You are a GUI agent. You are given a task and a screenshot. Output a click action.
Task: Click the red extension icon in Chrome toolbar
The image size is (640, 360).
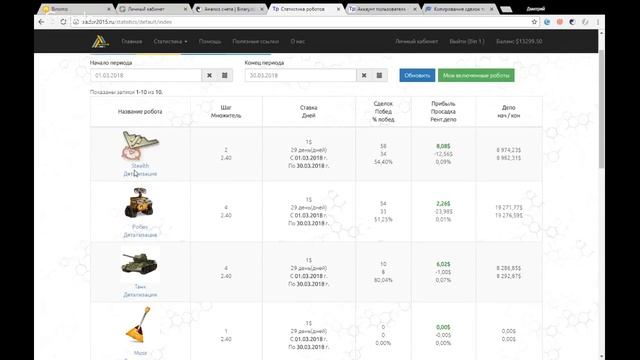[x=560, y=22]
